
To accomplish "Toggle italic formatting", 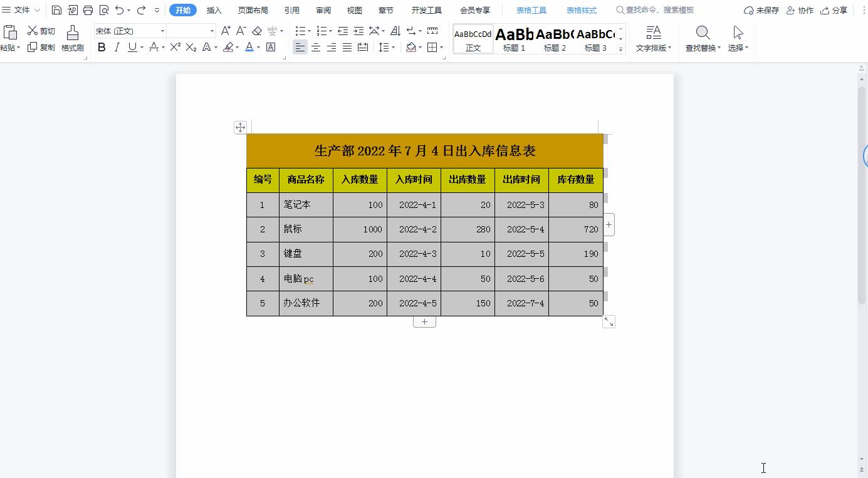I will tap(117, 46).
